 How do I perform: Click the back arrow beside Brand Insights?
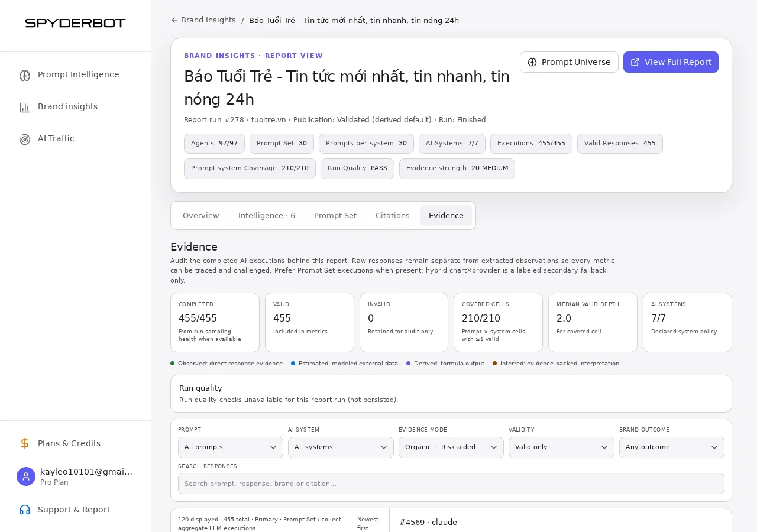174,20
